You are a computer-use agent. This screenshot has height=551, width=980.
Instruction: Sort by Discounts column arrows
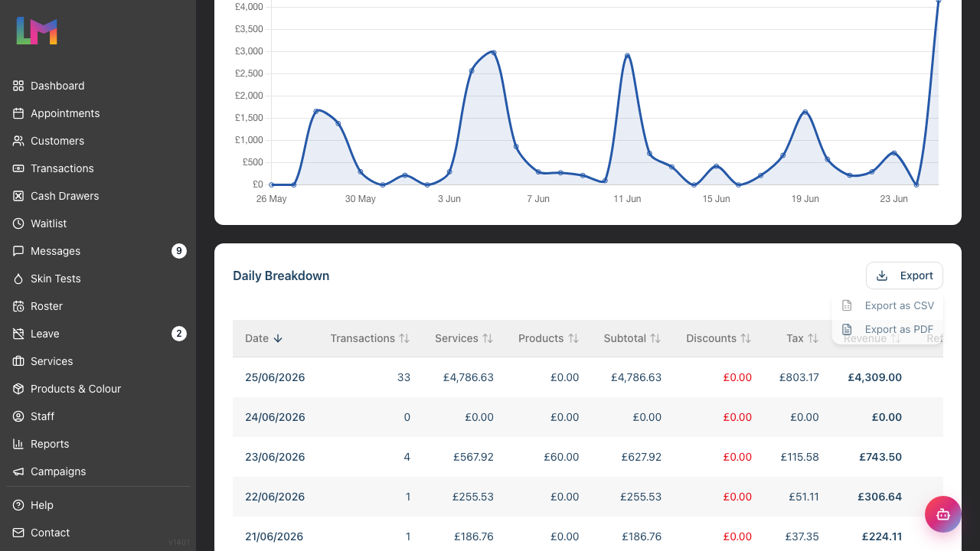[x=746, y=338]
